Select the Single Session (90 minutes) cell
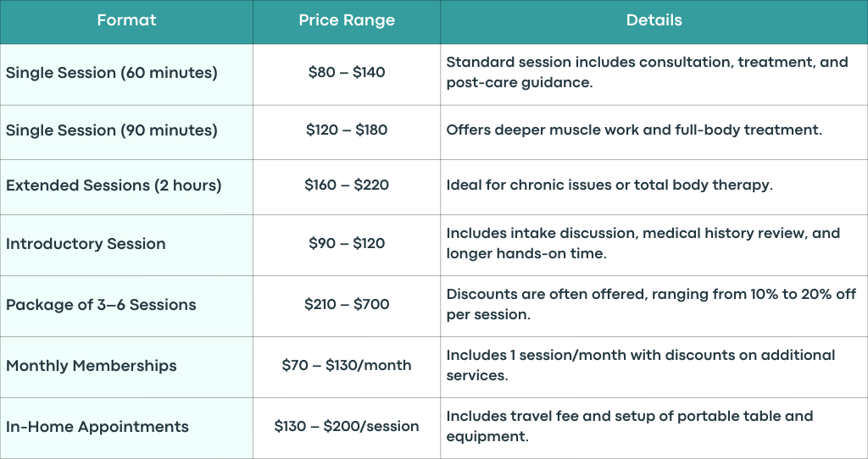The height and width of the screenshot is (459, 868). 126,132
